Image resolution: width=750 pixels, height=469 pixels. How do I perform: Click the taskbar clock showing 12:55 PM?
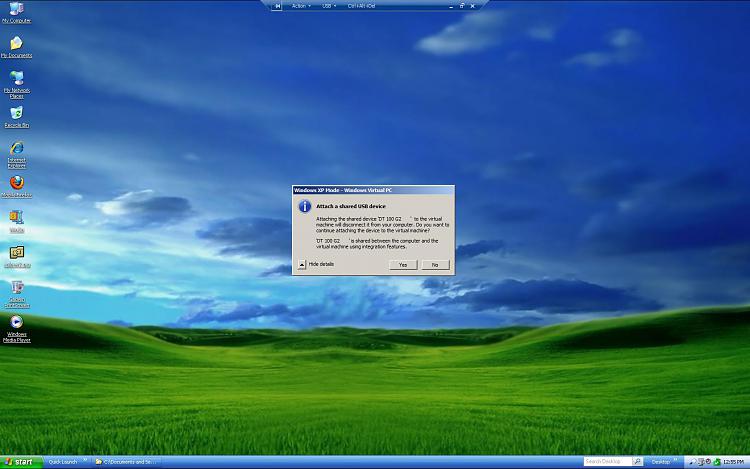733,462
